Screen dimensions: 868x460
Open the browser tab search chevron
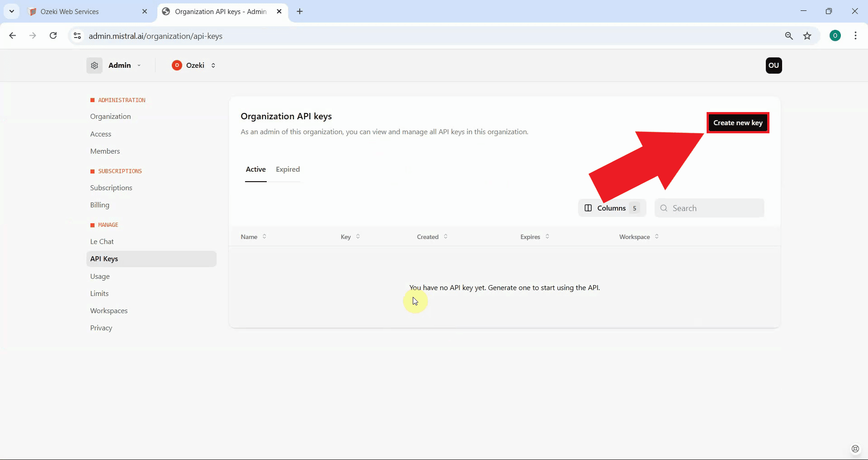[11, 11]
